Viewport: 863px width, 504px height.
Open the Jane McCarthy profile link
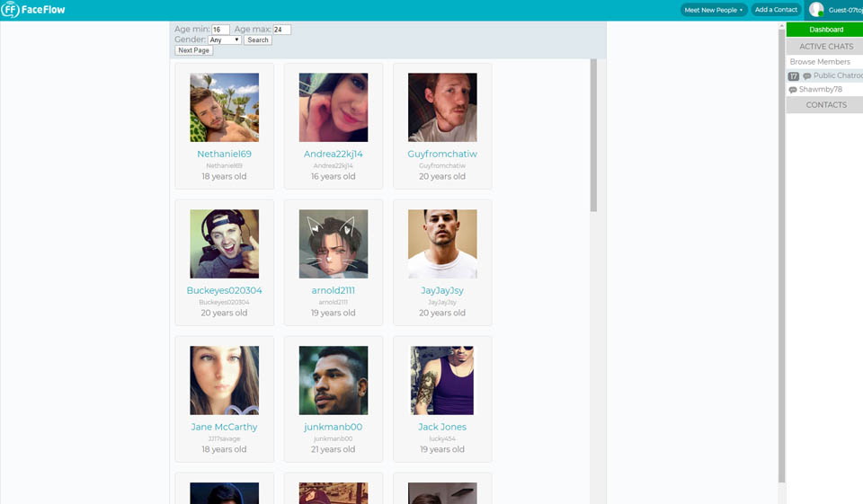[224, 427]
